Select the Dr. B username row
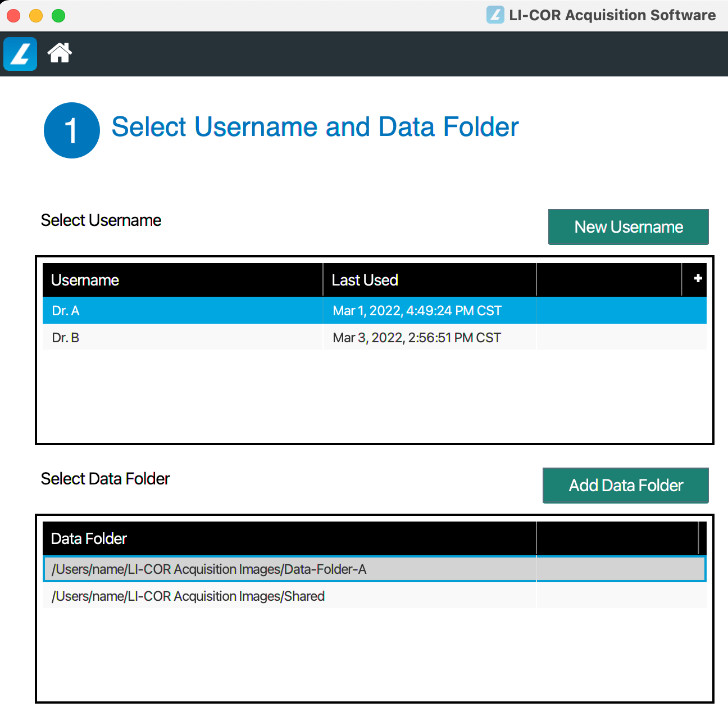The width and height of the screenshot is (728, 707). (66, 338)
